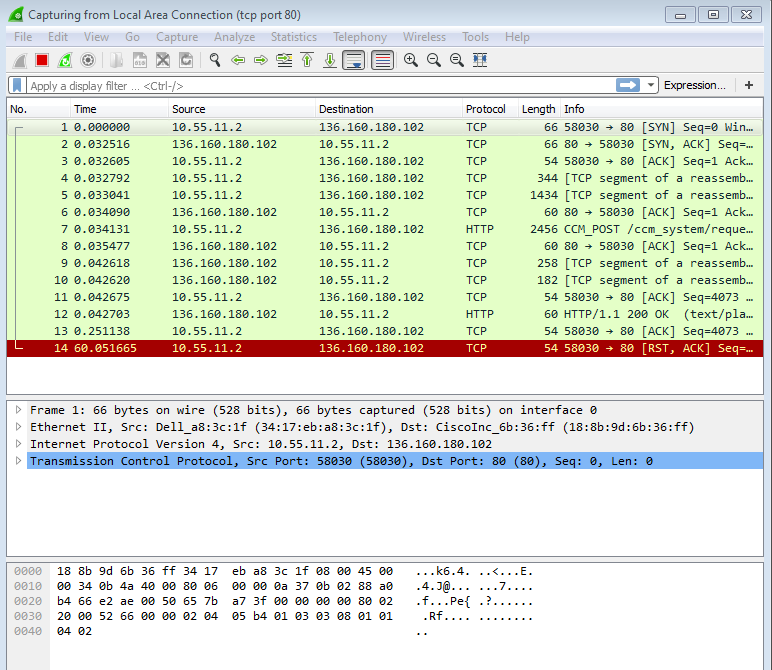Reset text to normal size
This screenshot has height=670, width=772.
pyautogui.click(x=456, y=60)
